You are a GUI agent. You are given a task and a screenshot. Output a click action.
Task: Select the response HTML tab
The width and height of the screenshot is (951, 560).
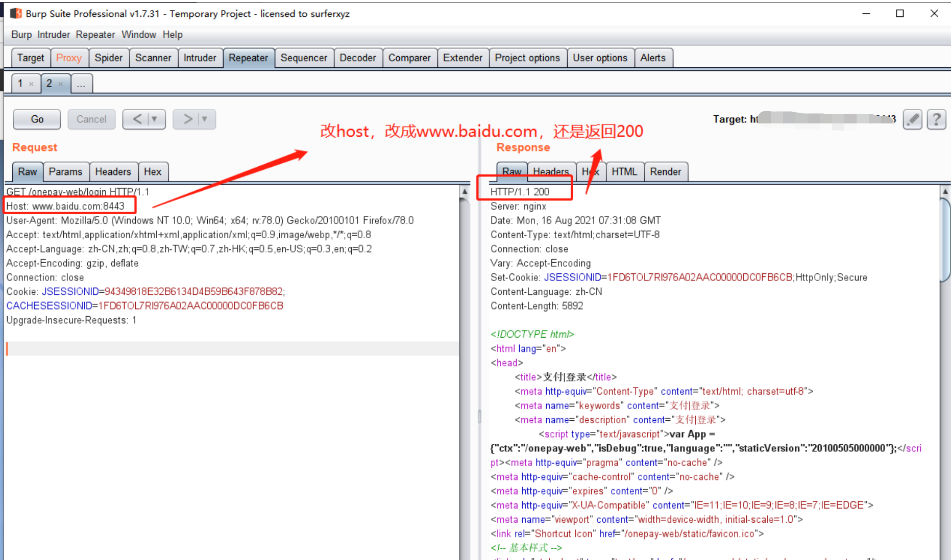tap(624, 171)
